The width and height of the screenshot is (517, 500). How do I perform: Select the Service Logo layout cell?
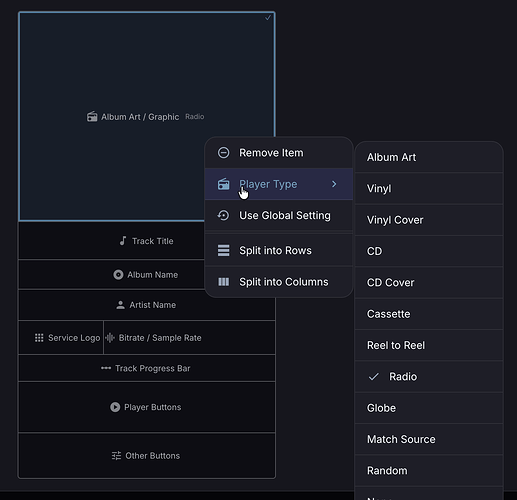click(x=61, y=338)
